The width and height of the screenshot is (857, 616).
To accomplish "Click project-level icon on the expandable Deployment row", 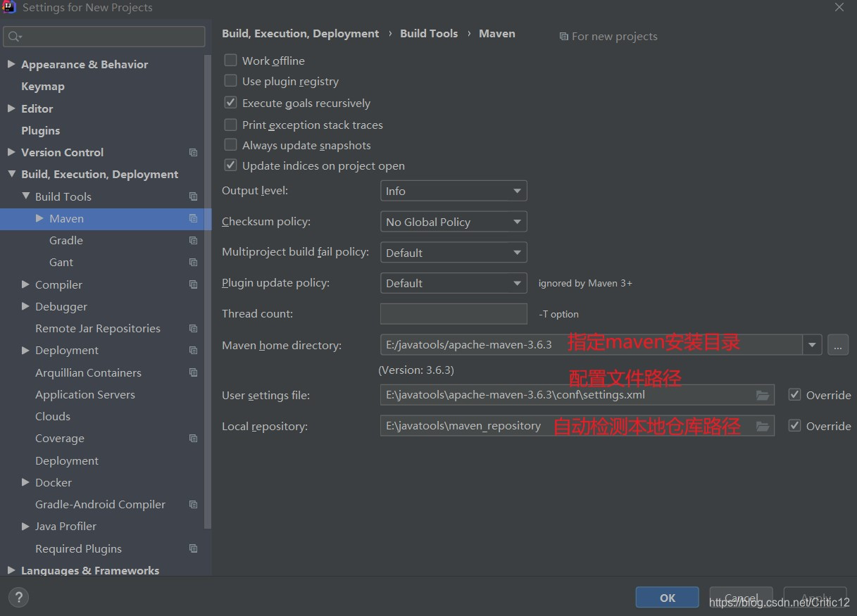I will pyautogui.click(x=193, y=351).
